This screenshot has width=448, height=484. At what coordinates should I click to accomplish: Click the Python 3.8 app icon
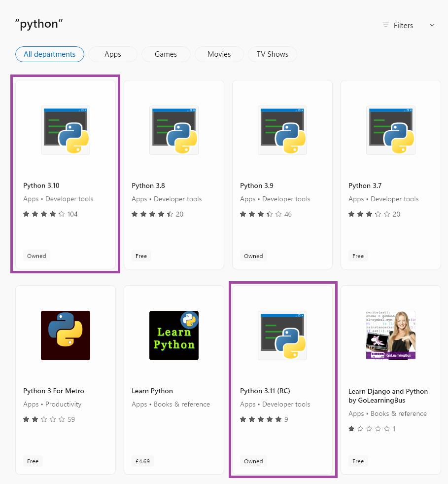173,130
